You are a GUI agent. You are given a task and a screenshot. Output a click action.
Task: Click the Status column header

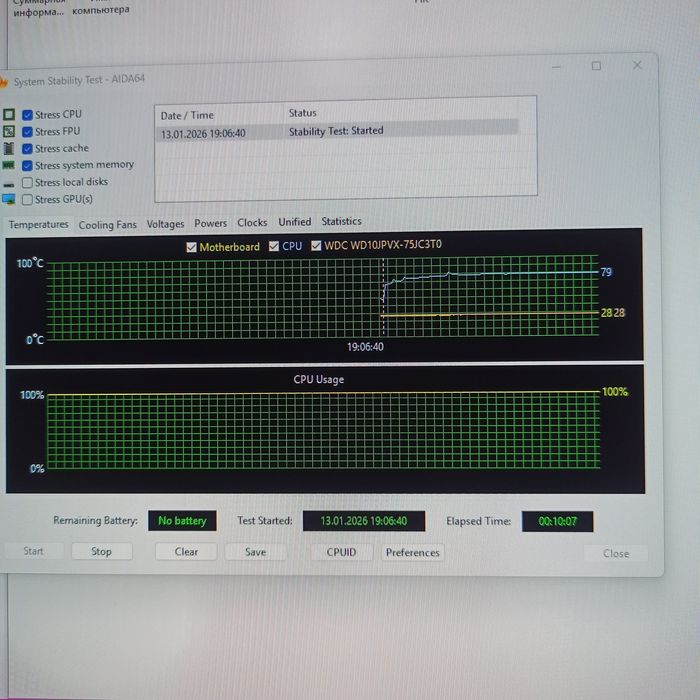click(x=302, y=113)
